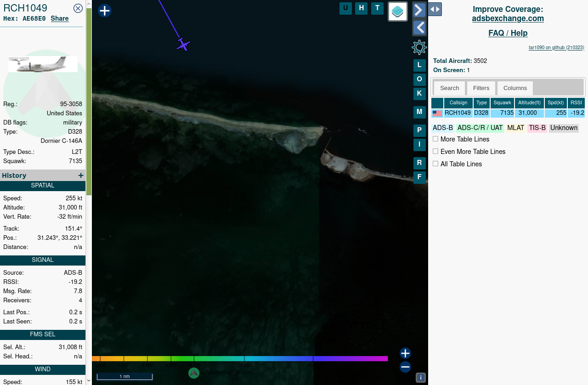
Task: Select the aircraft icon on the map
Action: click(183, 45)
